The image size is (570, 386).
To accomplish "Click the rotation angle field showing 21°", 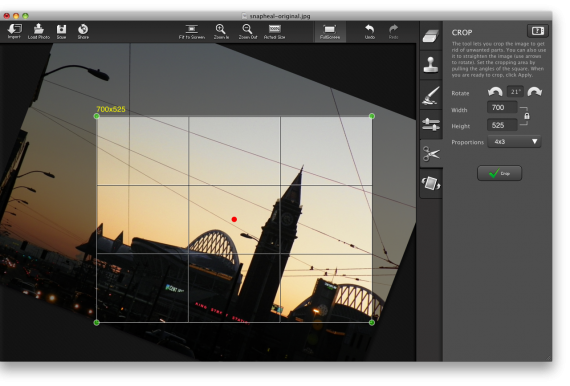I will click(x=515, y=92).
